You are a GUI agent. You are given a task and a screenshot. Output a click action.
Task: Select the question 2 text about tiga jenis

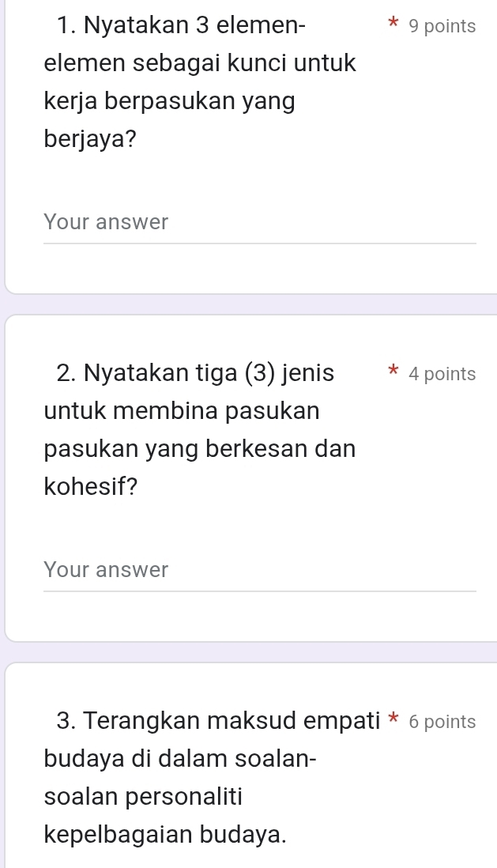point(198,429)
